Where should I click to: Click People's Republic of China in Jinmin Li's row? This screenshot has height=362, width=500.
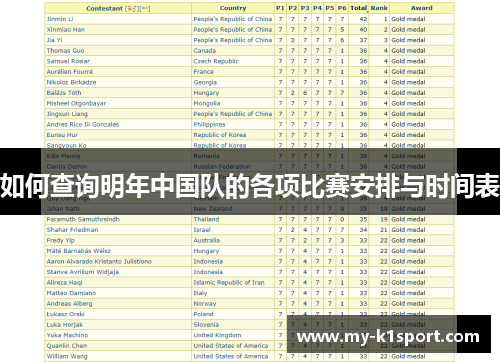pyautogui.click(x=233, y=19)
